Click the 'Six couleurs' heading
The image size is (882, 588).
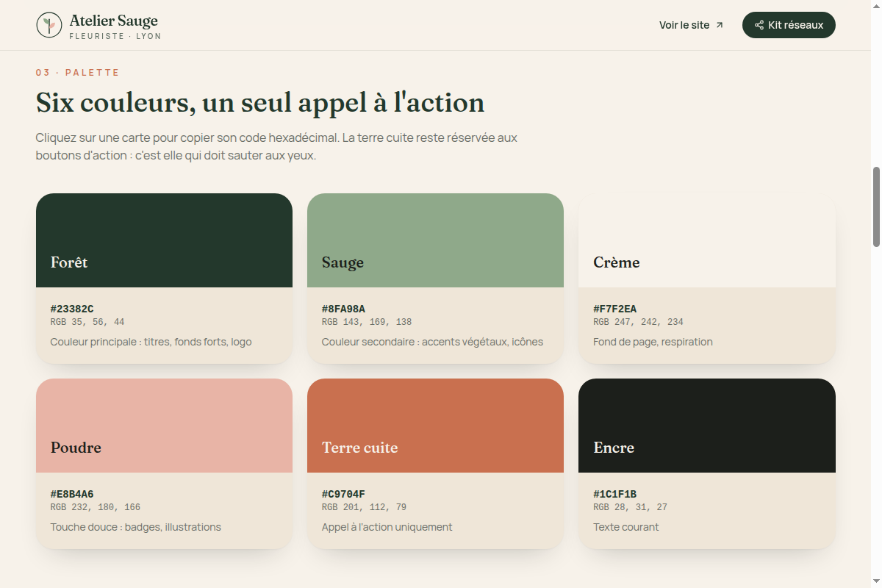(260, 103)
